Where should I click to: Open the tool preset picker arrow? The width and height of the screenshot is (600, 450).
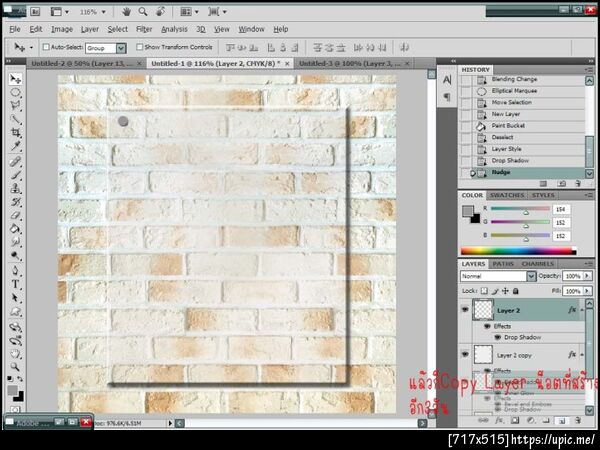pyautogui.click(x=31, y=48)
